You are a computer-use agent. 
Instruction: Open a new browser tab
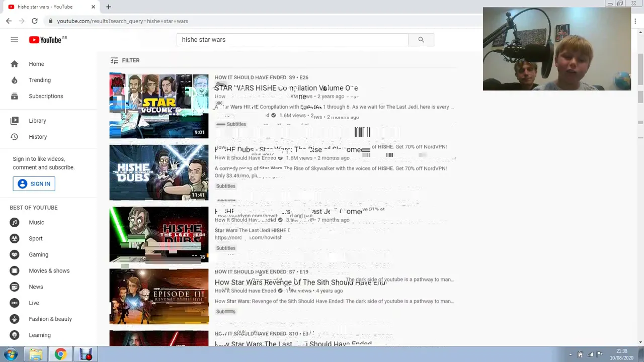click(x=108, y=7)
